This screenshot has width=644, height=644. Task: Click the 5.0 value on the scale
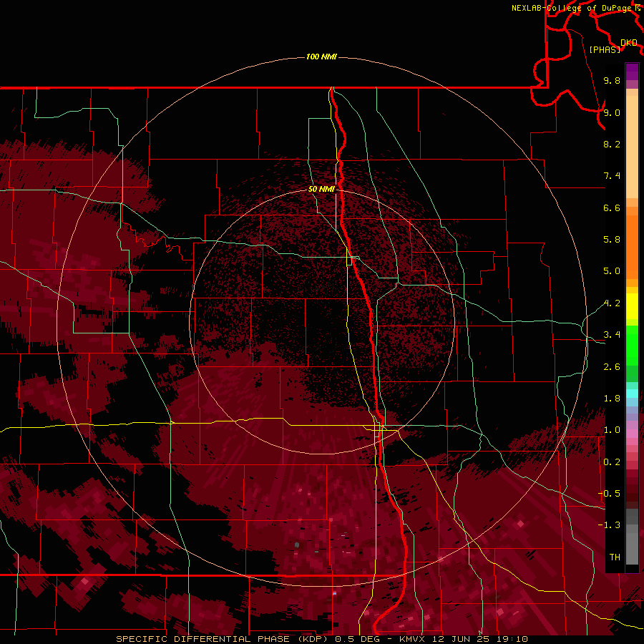[x=612, y=271]
